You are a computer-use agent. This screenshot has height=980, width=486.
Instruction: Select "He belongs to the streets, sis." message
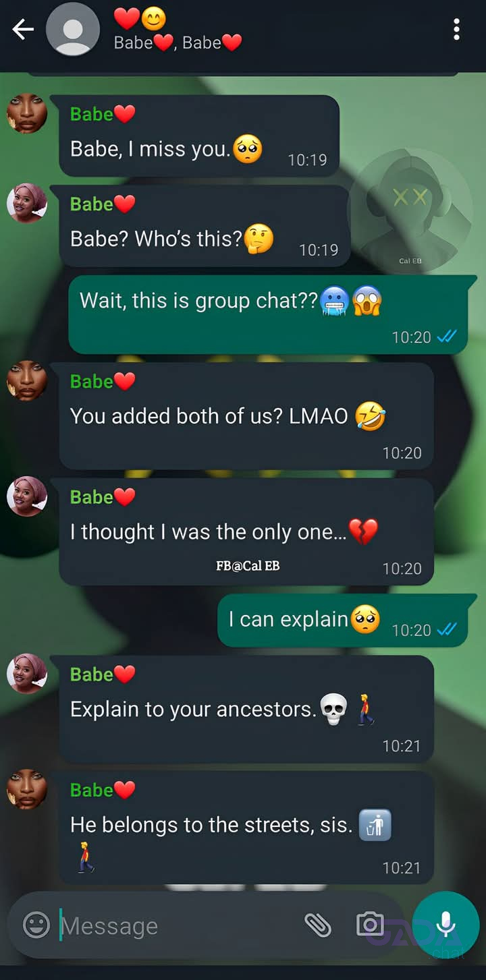click(246, 828)
